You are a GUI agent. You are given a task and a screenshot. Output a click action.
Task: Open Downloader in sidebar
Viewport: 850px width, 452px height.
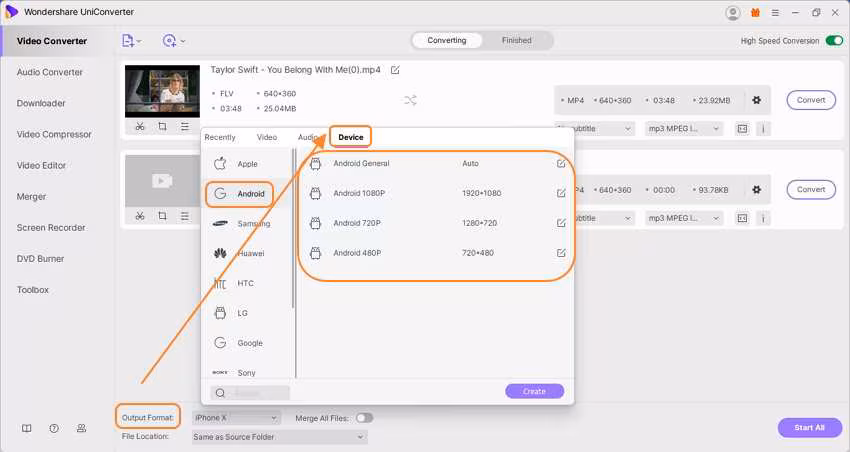[41, 103]
